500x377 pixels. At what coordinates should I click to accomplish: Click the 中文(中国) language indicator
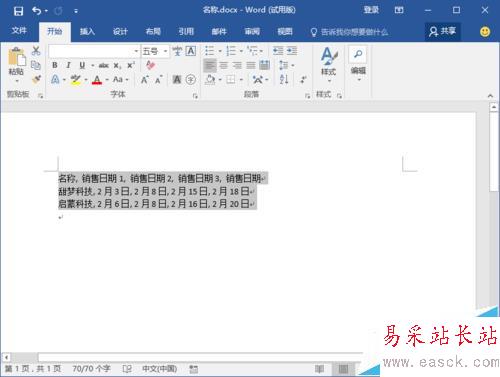coord(159,369)
